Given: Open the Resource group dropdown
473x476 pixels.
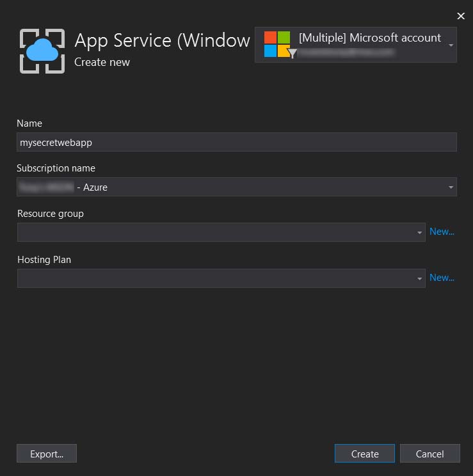Looking at the screenshot, I should pyautogui.click(x=221, y=232).
